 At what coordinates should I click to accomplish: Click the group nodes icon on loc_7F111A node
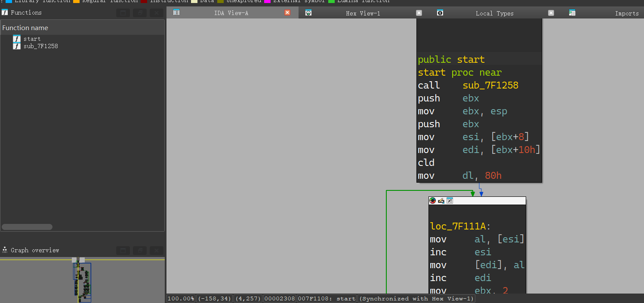(450, 201)
